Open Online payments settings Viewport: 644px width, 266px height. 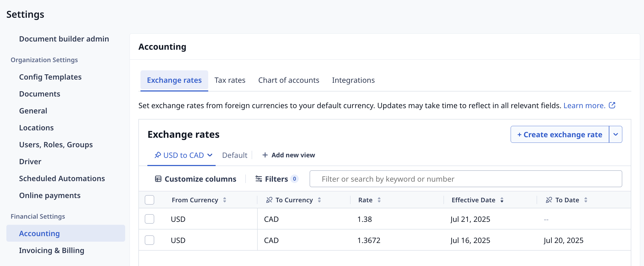pos(50,195)
